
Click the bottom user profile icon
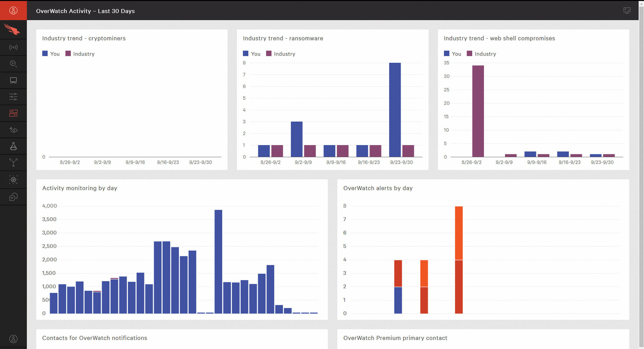pyautogui.click(x=13, y=339)
